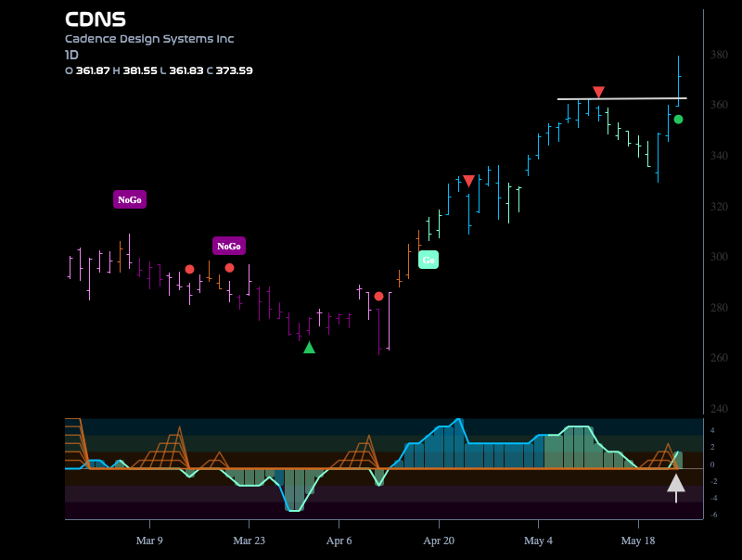Click the red dot near Mar 13 bars
The image size is (742, 560).
[x=190, y=269]
